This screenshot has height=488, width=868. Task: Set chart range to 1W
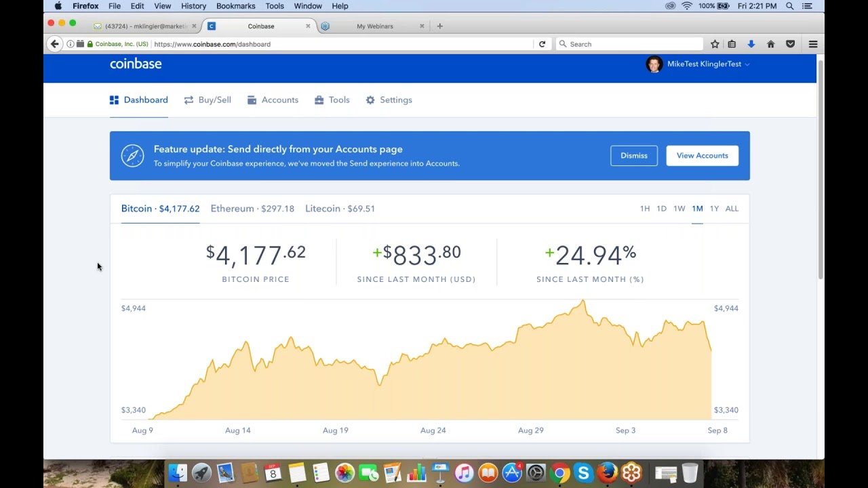(679, 209)
